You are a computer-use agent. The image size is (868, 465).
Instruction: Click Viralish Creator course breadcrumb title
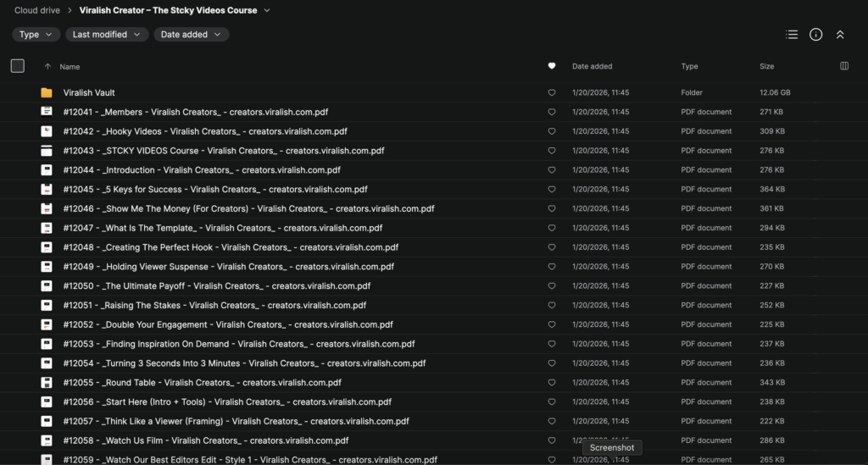pos(169,10)
